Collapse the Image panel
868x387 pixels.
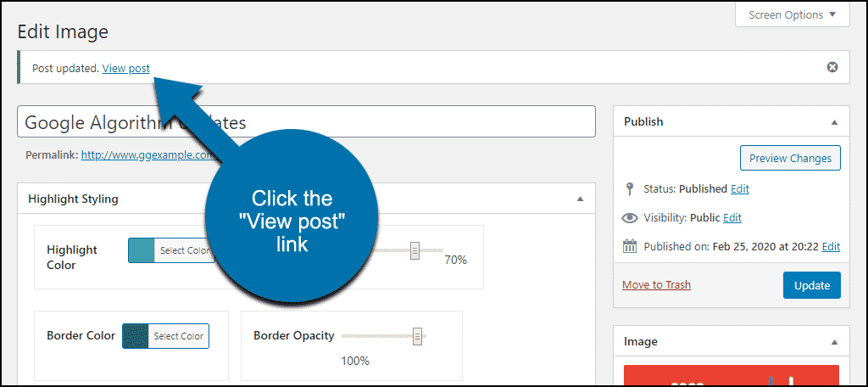(x=835, y=341)
